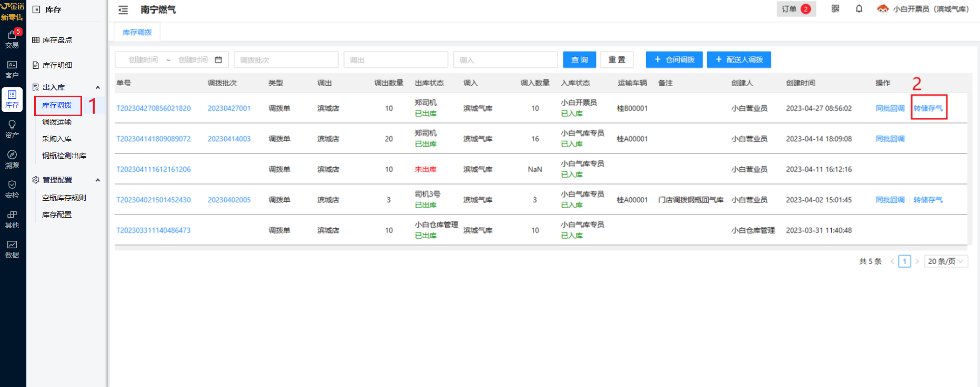The image size is (980, 387).
Task: Open the 客户 module icon
Action: tap(12, 69)
